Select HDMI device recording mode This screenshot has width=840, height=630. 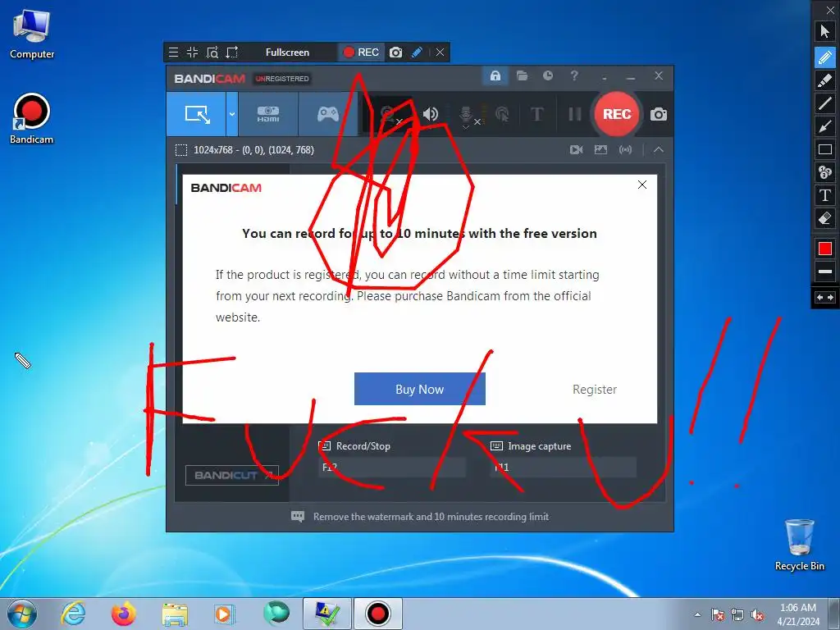click(268, 113)
